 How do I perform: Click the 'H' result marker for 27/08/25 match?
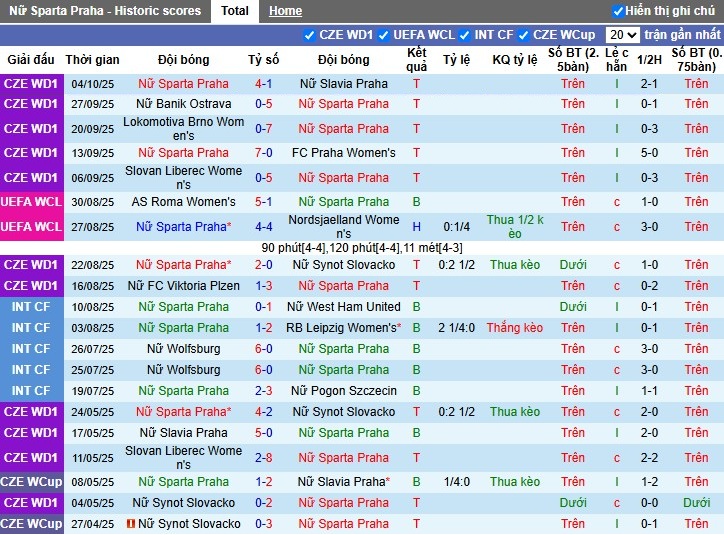click(x=417, y=227)
